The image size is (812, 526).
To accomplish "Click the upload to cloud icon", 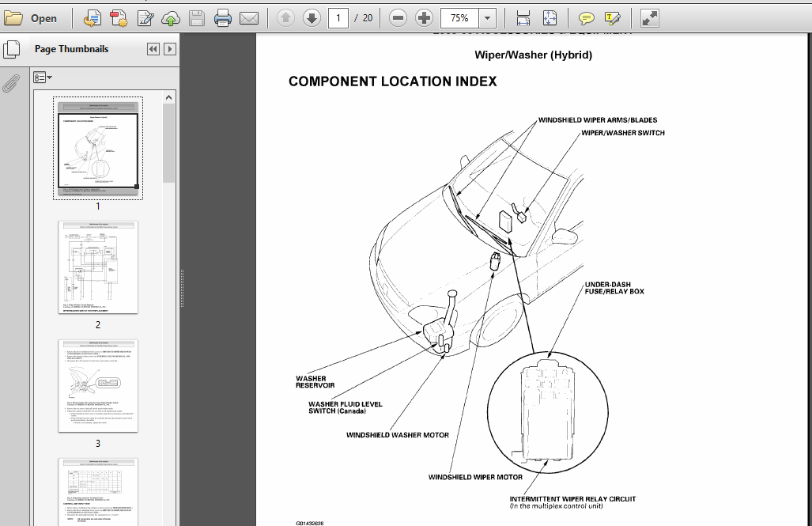I will [x=170, y=19].
